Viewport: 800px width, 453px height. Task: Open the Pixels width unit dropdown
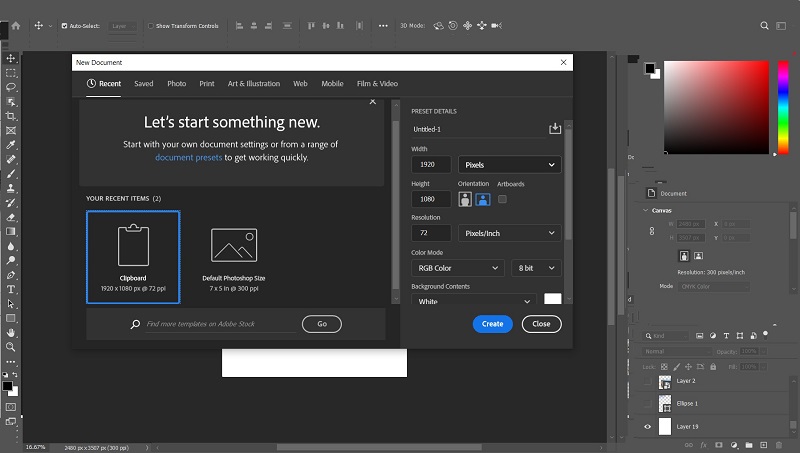(x=509, y=165)
